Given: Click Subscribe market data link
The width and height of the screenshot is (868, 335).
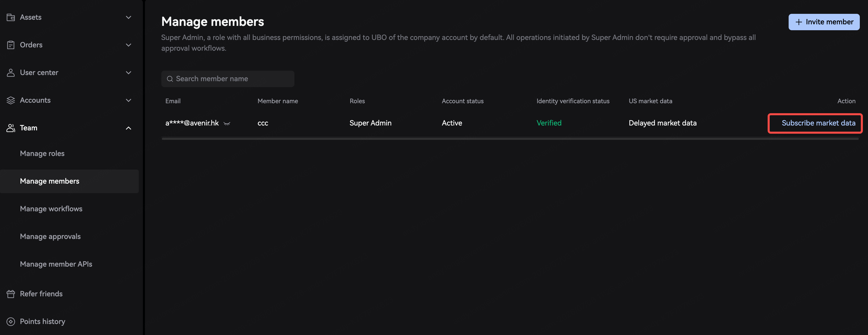Looking at the screenshot, I should coord(819,123).
